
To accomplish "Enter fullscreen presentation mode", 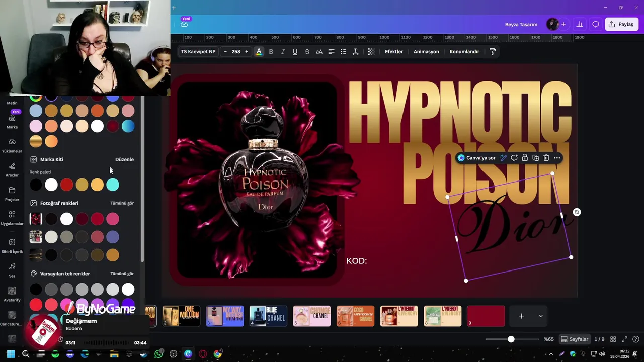I will click(624, 339).
